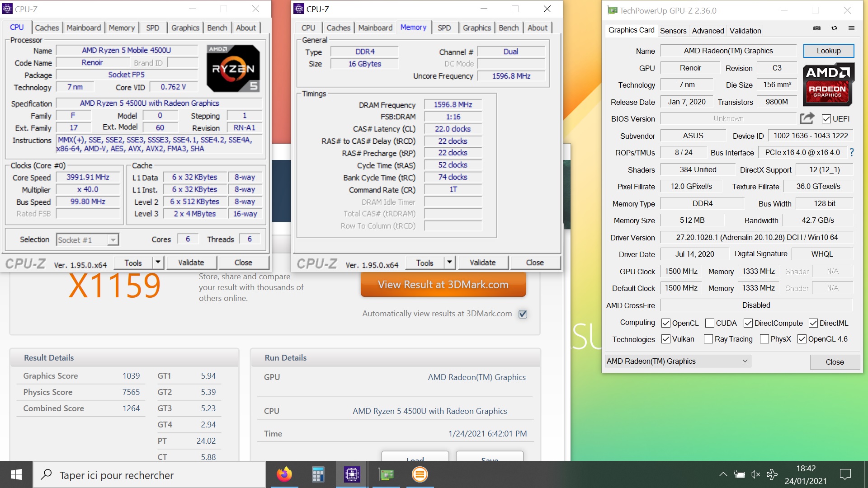
Task: Click Windows search box
Action: tap(149, 474)
